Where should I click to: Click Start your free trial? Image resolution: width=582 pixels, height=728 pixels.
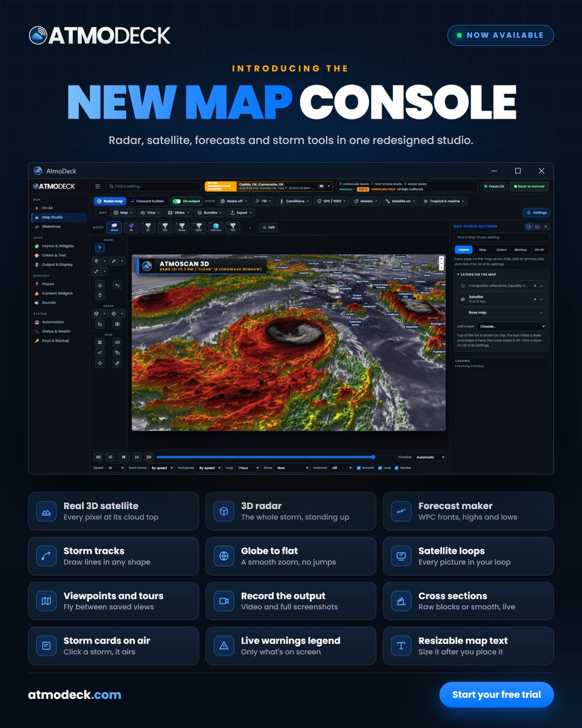coord(497,695)
